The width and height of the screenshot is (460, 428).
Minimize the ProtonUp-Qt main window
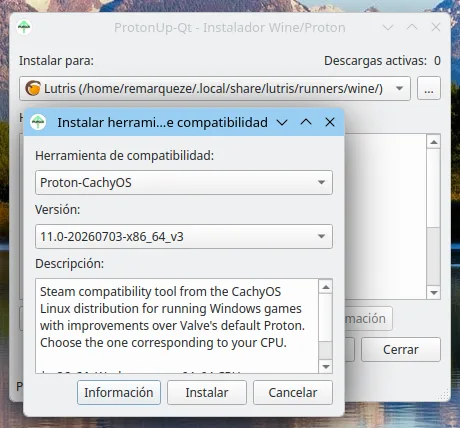388,27
